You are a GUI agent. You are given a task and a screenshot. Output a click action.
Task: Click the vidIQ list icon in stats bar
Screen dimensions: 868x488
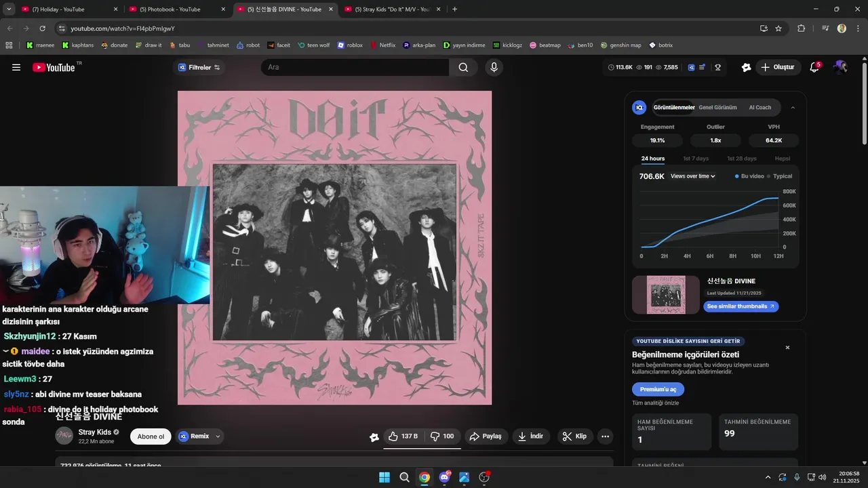pos(702,67)
